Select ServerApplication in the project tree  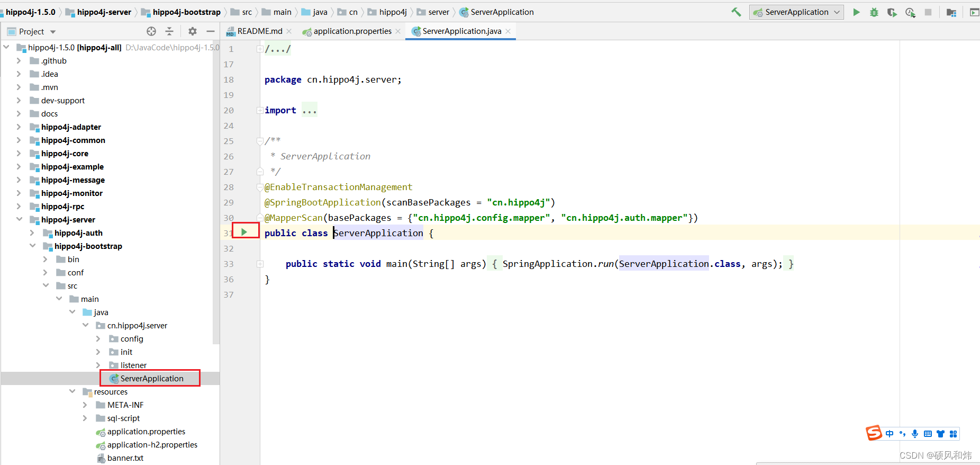click(x=151, y=379)
